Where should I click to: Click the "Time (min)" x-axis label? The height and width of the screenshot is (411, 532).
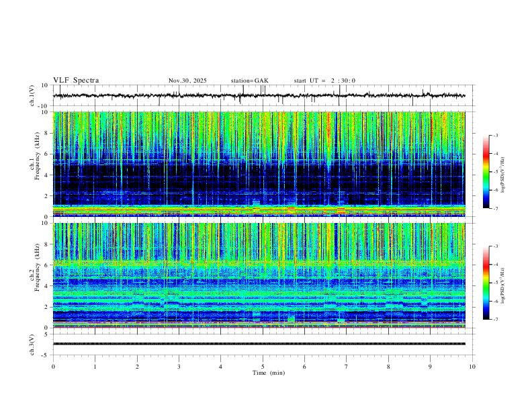(269, 373)
